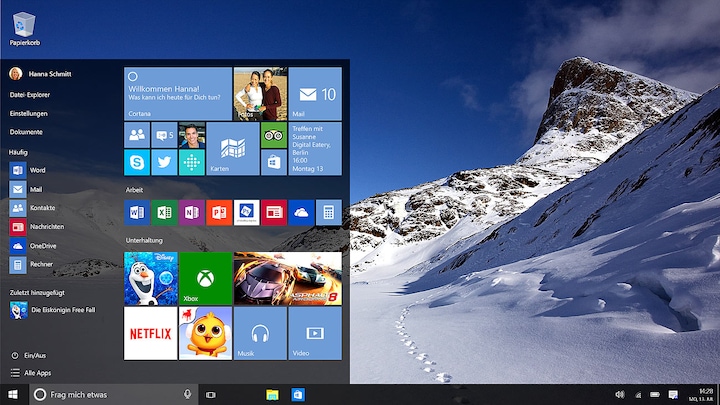720x405 pixels.
Task: Open the Papierkorb recycle bin icon
Action: 24,28
